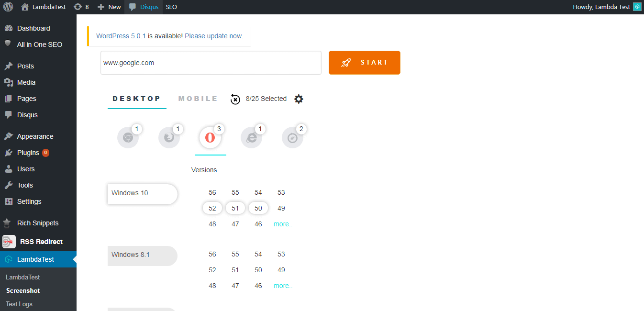This screenshot has height=311, width=644.
Task: Open Plugins from the admin sidebar
Action: [27, 152]
